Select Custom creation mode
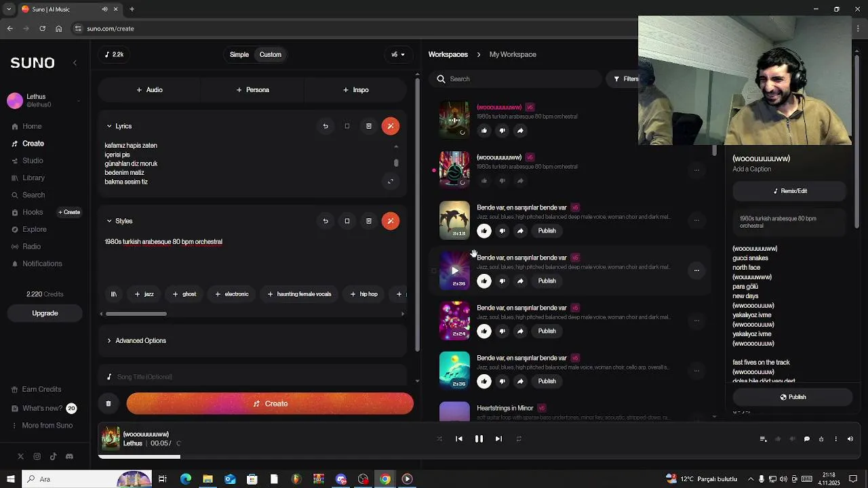 (x=271, y=55)
